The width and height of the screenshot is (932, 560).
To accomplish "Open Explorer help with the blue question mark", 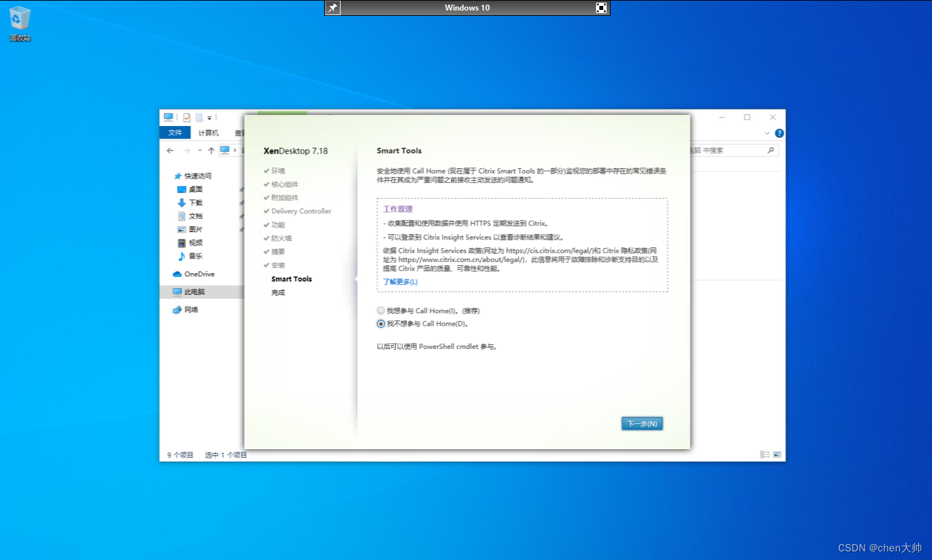I will click(779, 133).
